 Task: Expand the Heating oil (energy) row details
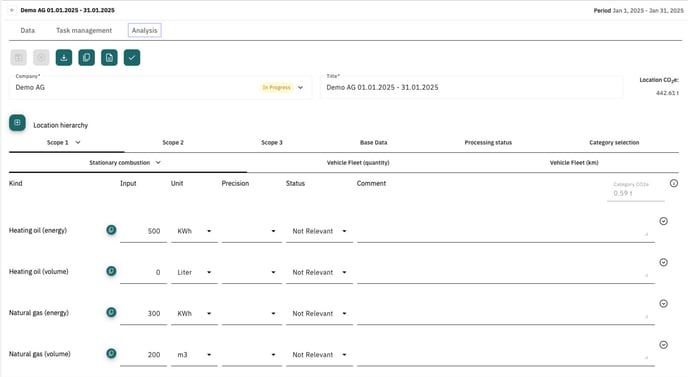click(x=663, y=221)
